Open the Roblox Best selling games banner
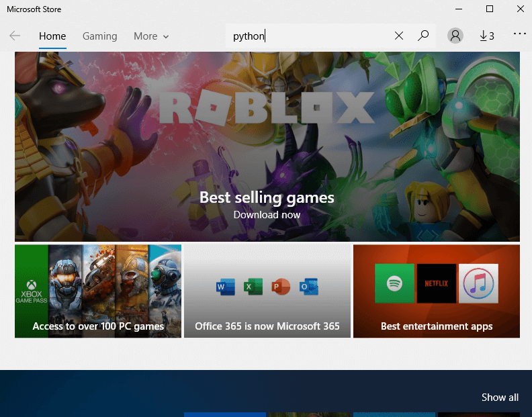The width and height of the screenshot is (532, 417). point(267,146)
